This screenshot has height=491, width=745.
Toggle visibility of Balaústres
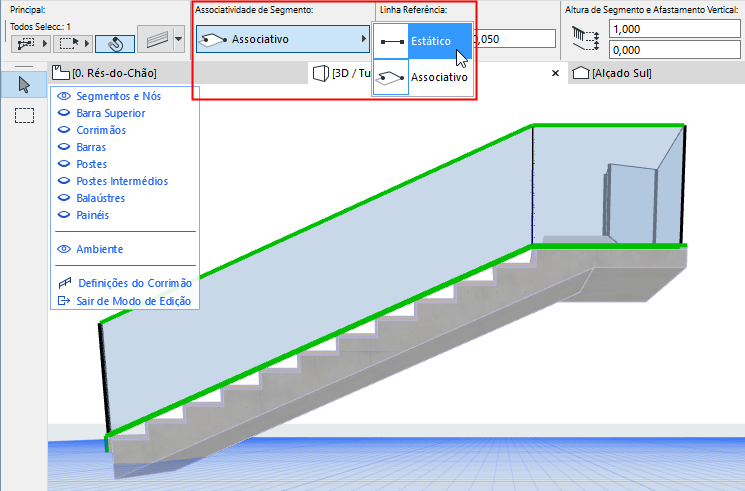point(64,198)
